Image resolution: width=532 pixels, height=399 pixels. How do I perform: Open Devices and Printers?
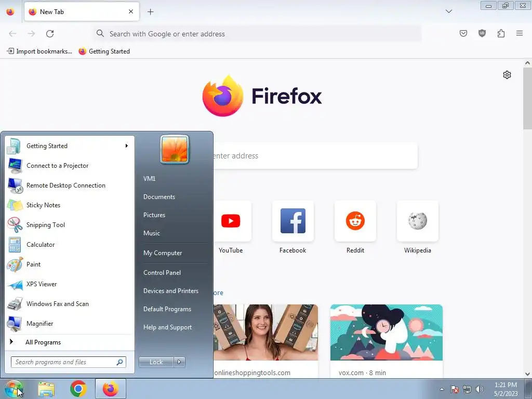170,291
